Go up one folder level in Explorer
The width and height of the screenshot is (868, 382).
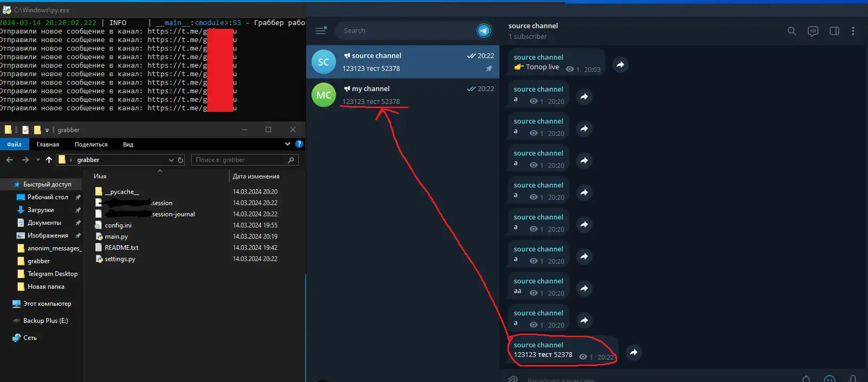coord(49,160)
